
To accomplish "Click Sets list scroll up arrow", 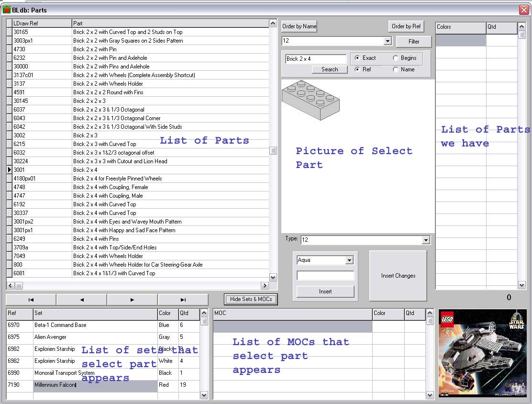I will pos(204,313).
